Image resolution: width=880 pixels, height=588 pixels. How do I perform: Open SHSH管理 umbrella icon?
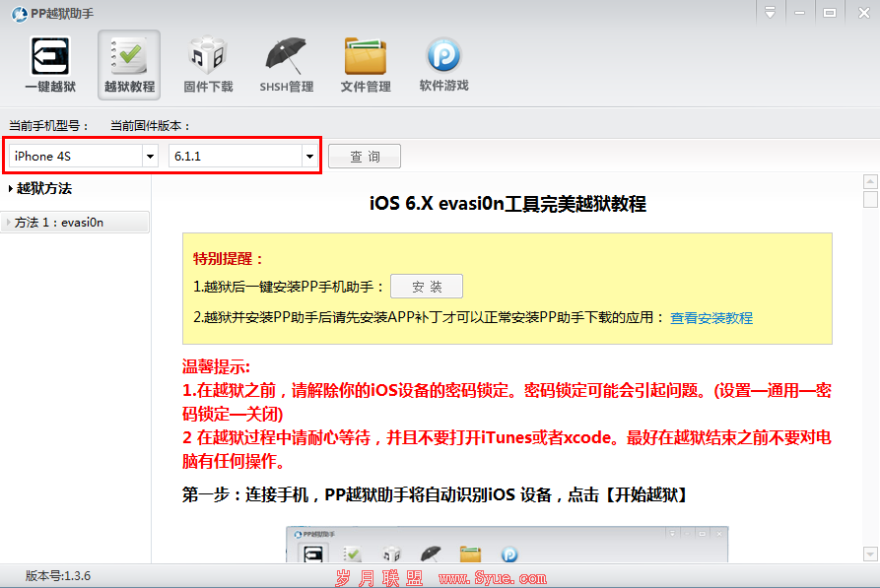(286, 65)
